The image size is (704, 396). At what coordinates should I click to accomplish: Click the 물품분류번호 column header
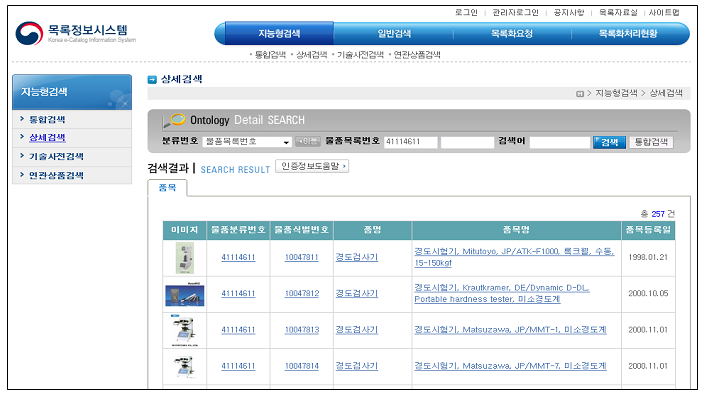(238, 230)
